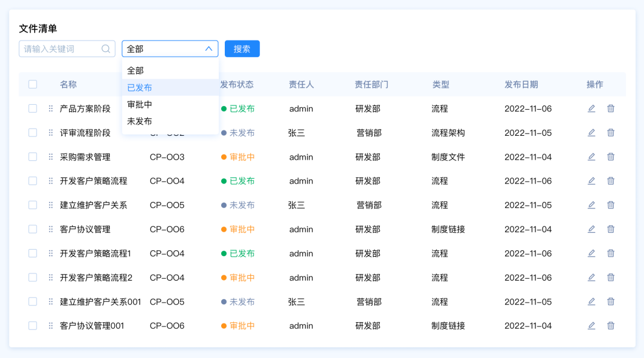644x358 pixels.
Task: Click edit icon for 产品方案阶段 row
Action: pyautogui.click(x=592, y=108)
